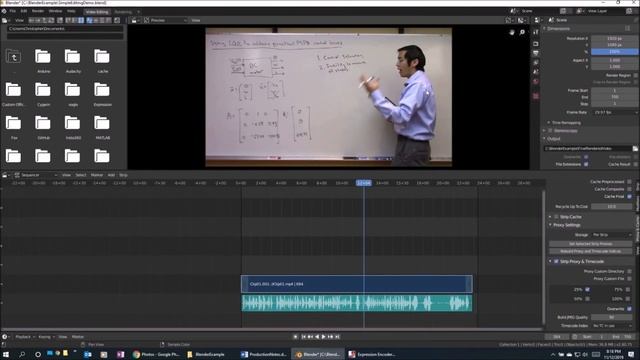
Task: Open the Strip menu in sequencer
Action: pyautogui.click(x=123, y=175)
